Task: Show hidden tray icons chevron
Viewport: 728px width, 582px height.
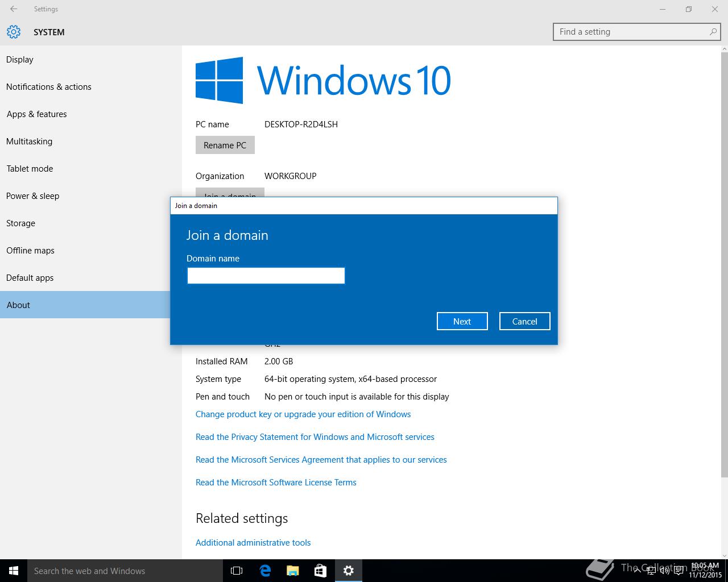Action: pyautogui.click(x=638, y=571)
